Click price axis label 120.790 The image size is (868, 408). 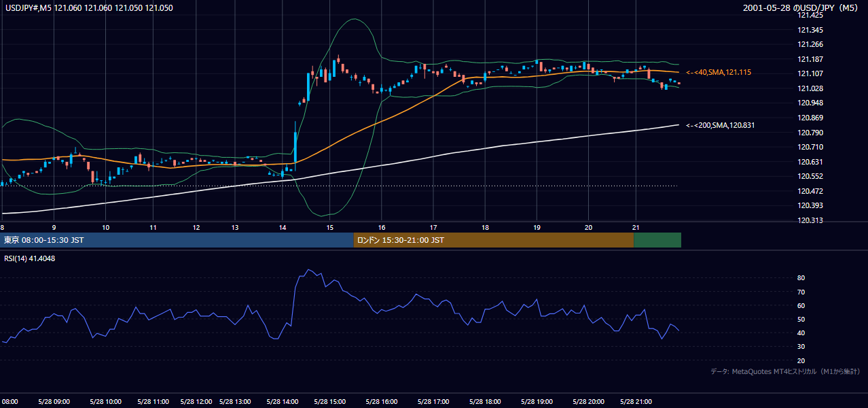click(x=810, y=132)
